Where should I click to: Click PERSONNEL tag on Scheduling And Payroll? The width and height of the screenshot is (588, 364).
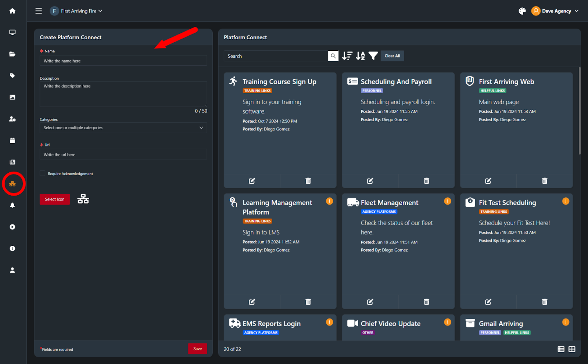372,91
